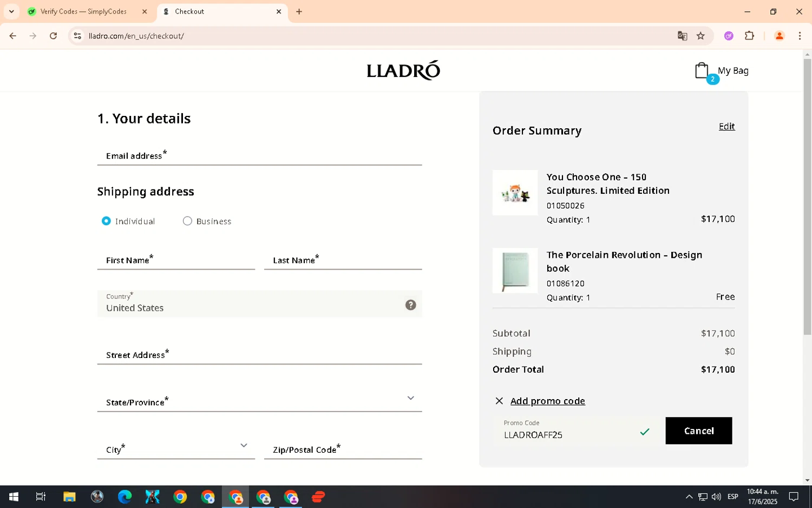Click the Cancel promo code button
Viewport: 812px width, 508px height.
(699, 431)
